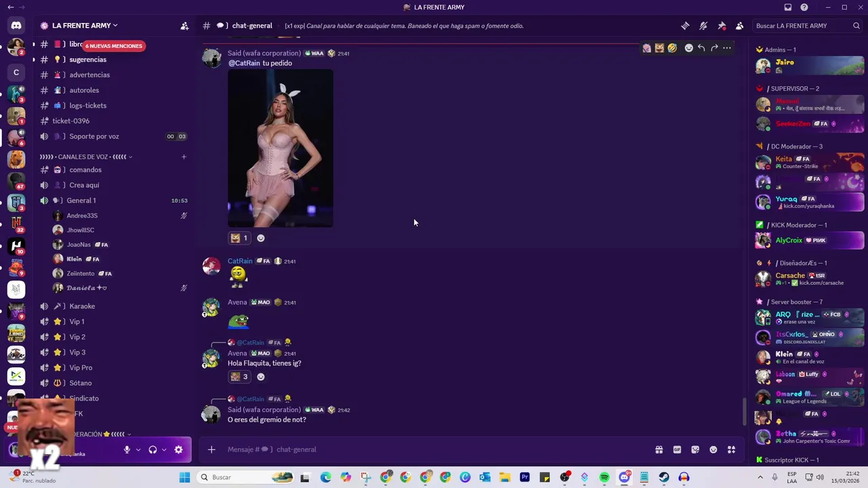Open member Keita in member list
This screenshot has height=488, width=868.
pos(810,162)
